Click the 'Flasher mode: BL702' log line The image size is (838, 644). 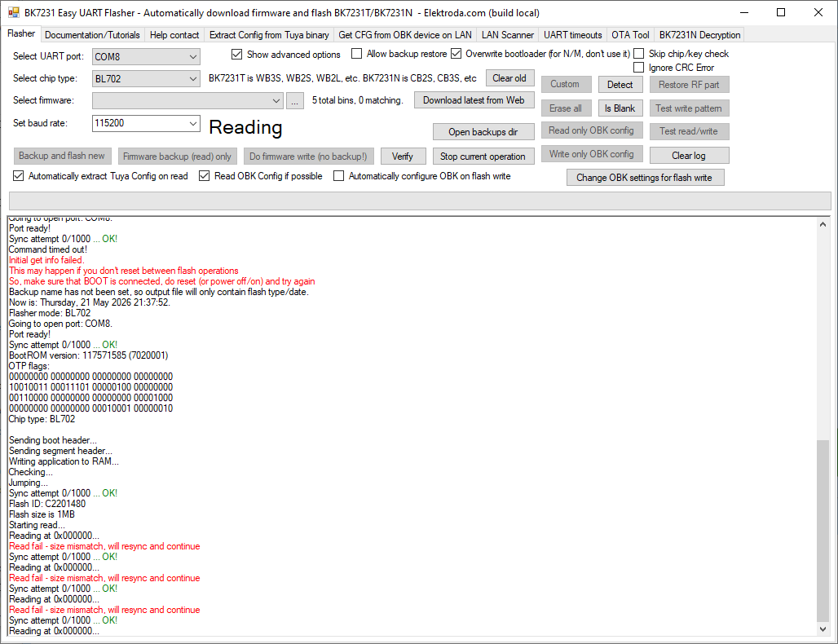(50, 313)
